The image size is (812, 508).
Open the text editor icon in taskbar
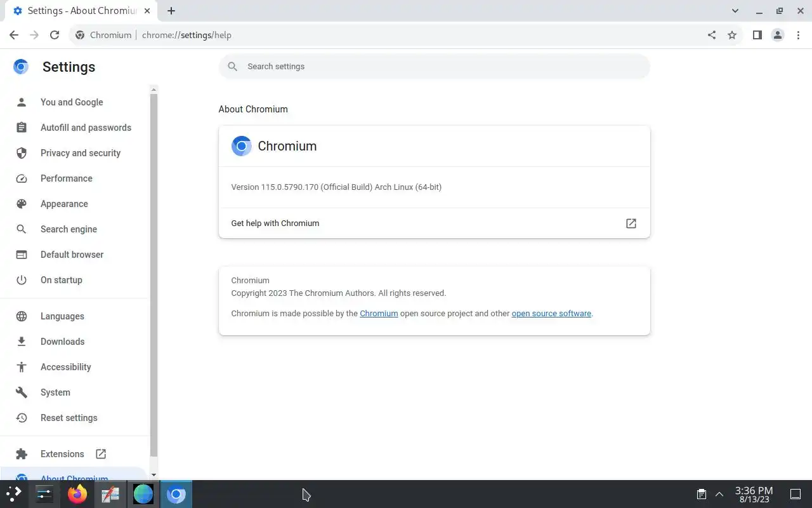pyautogui.click(x=110, y=494)
